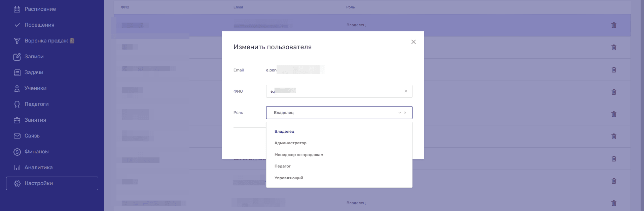Click the Финансы dollar icon

[17, 152]
